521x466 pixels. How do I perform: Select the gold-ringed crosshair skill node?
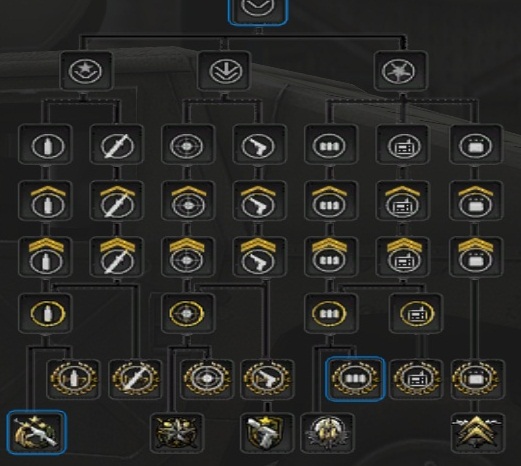[x=188, y=313]
